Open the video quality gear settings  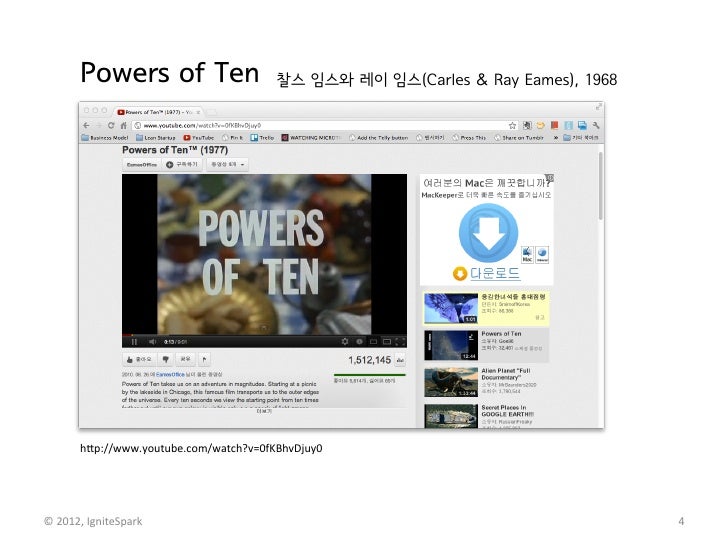[344, 342]
